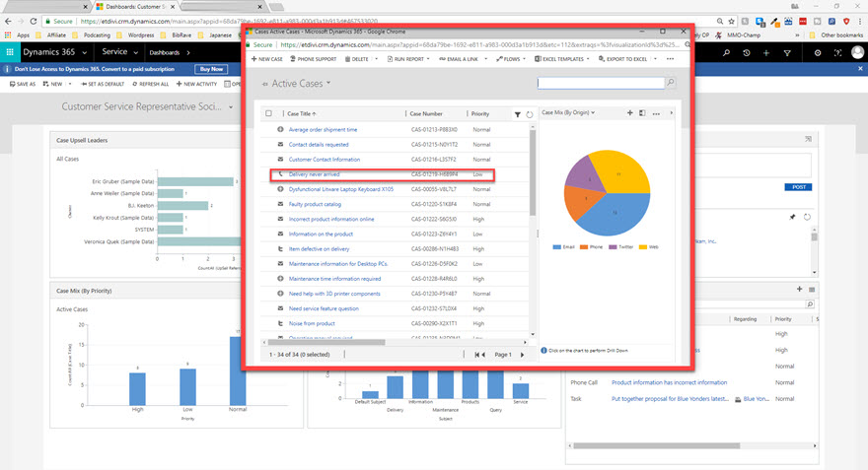The image size is (868, 470).
Task: Click email icon on Faulty product catalog row
Action: 281,204
